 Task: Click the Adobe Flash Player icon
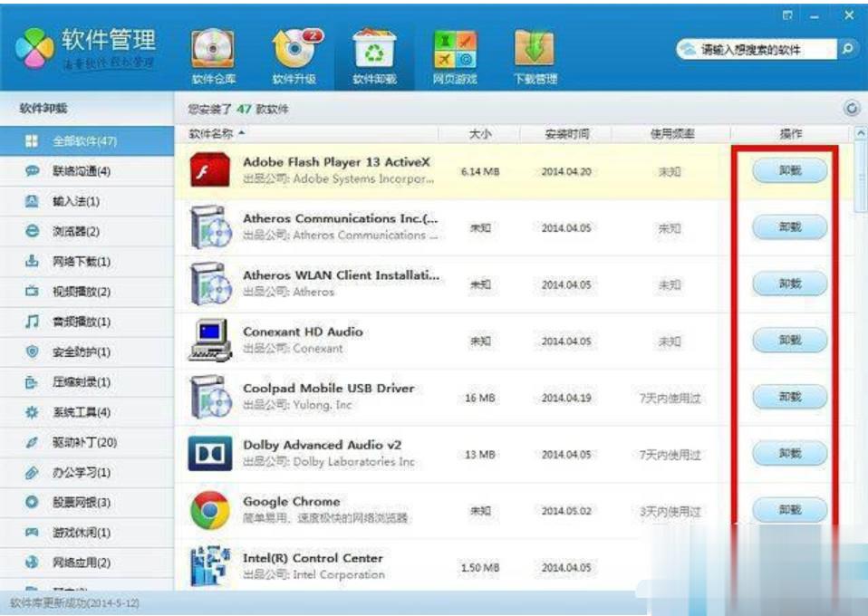click(x=210, y=170)
